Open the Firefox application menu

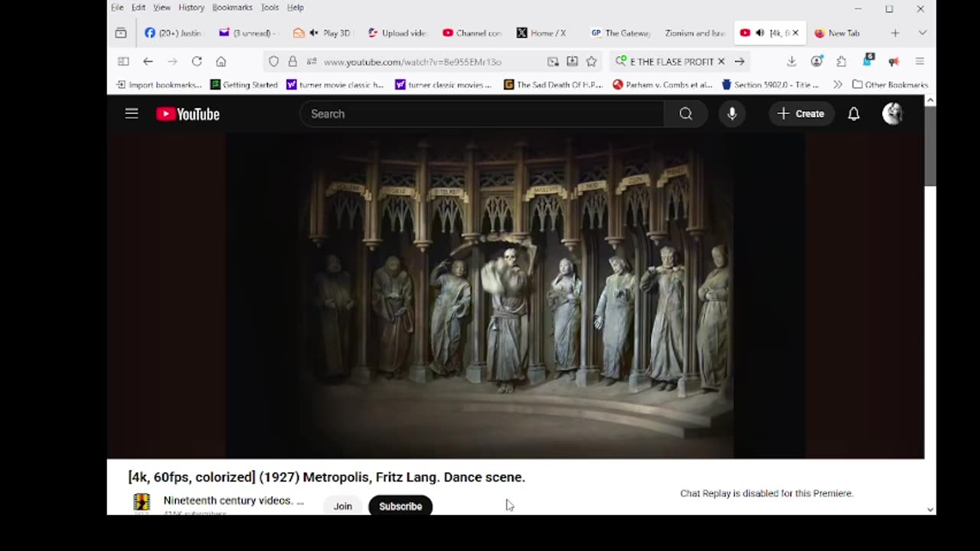pyautogui.click(x=920, y=61)
